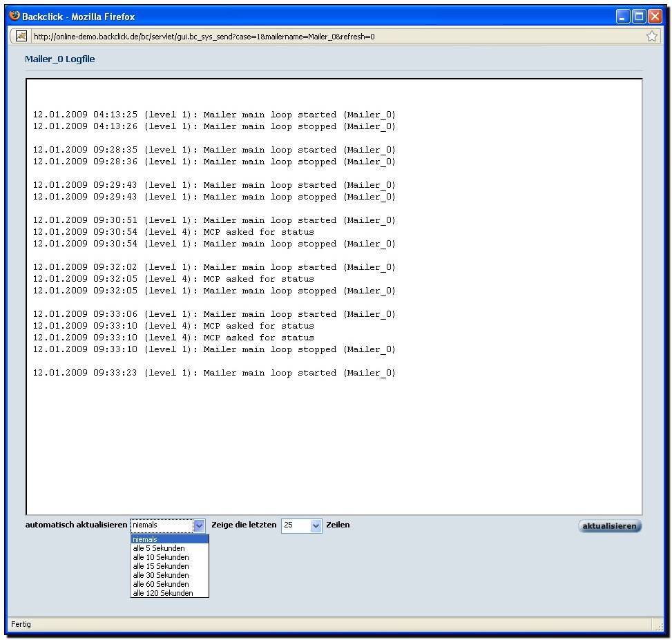Click the 'automatisch aktualisieren' label

pos(76,525)
